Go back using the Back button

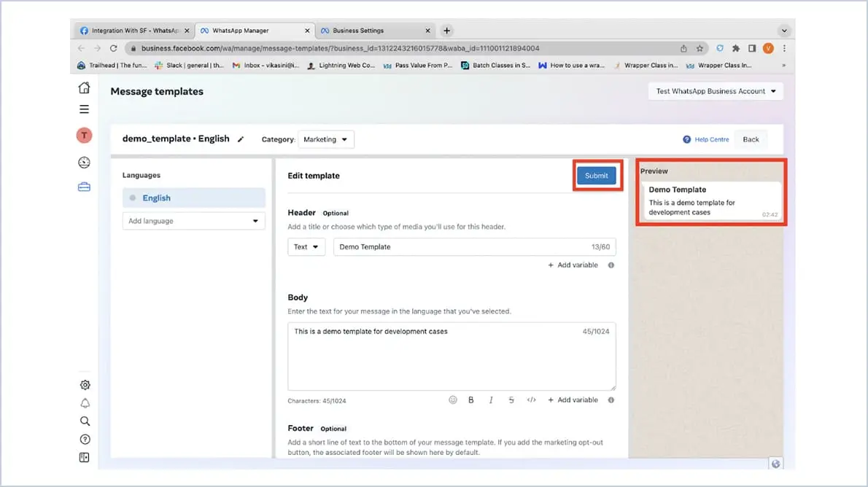(x=751, y=139)
